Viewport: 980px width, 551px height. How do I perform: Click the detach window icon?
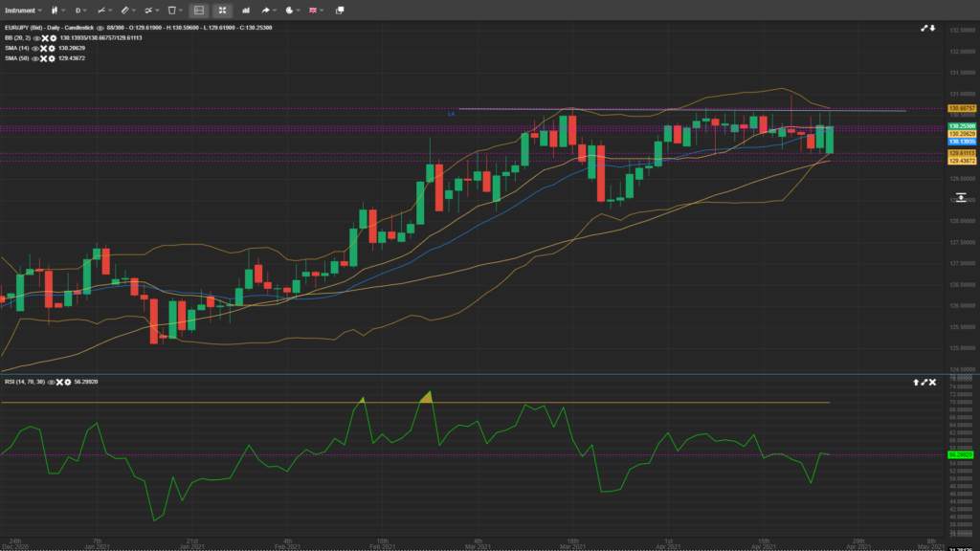tap(340, 10)
